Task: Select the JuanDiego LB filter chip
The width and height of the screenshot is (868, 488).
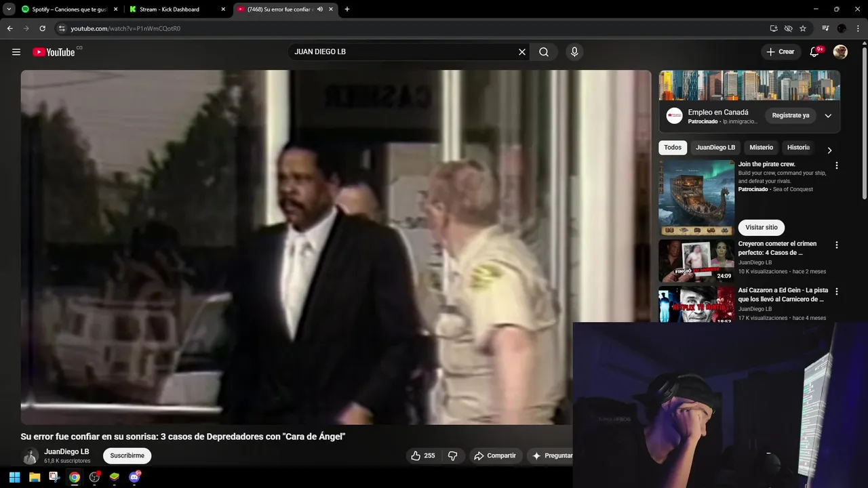Action: tap(715, 148)
